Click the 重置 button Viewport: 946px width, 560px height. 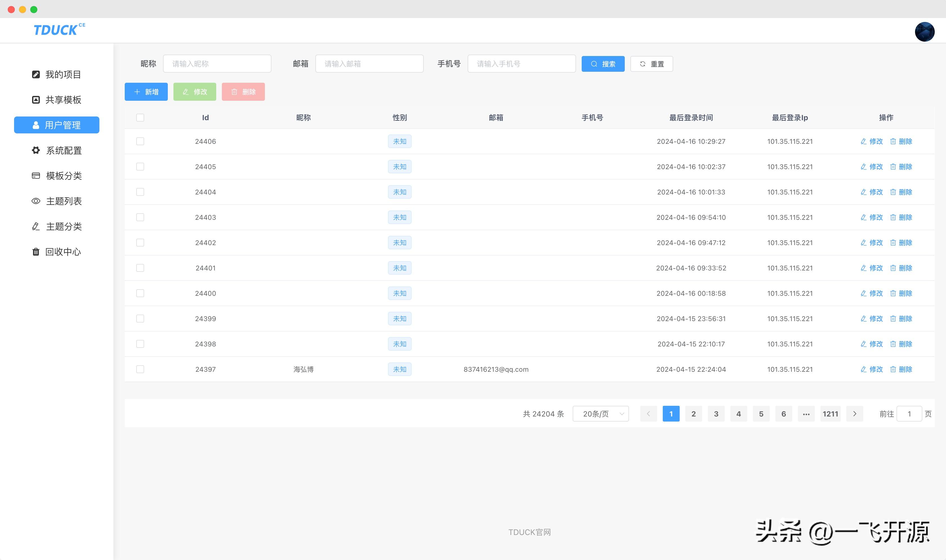tap(652, 64)
